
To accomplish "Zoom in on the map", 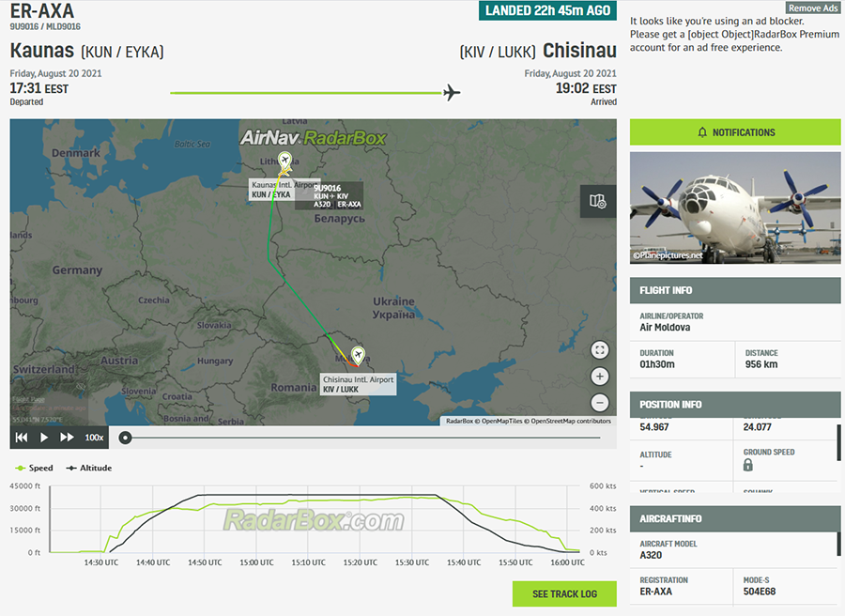I will [600, 376].
